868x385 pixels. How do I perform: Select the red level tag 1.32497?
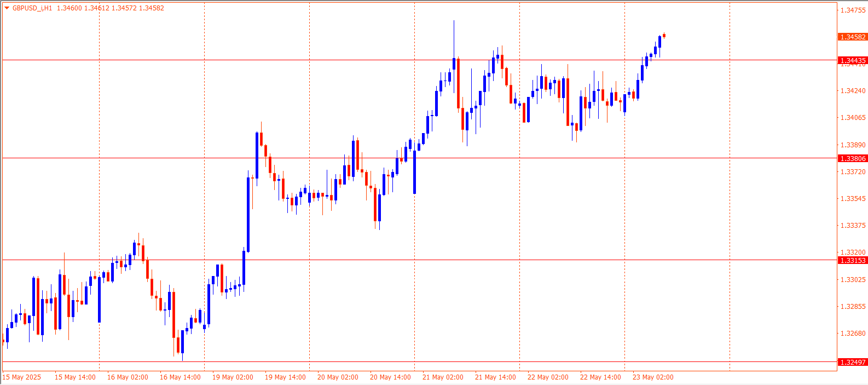[853, 362]
